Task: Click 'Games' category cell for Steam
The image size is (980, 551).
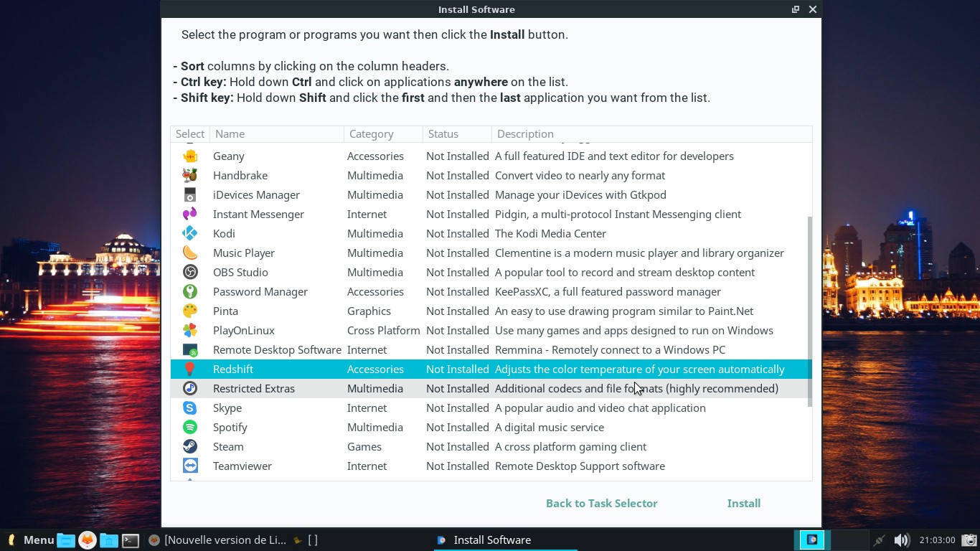Action: 364,447
